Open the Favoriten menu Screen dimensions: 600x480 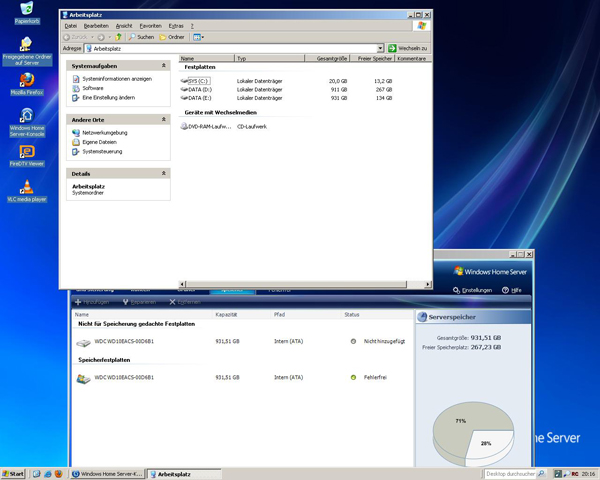[150, 26]
